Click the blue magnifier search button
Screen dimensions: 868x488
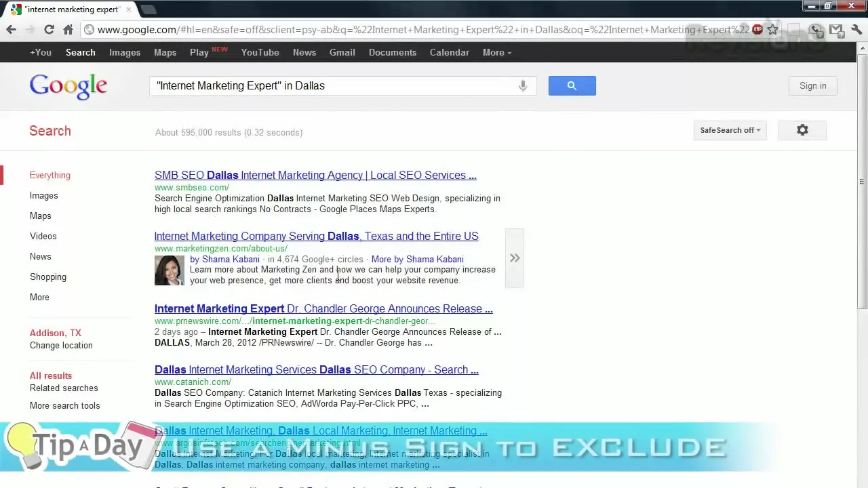572,86
